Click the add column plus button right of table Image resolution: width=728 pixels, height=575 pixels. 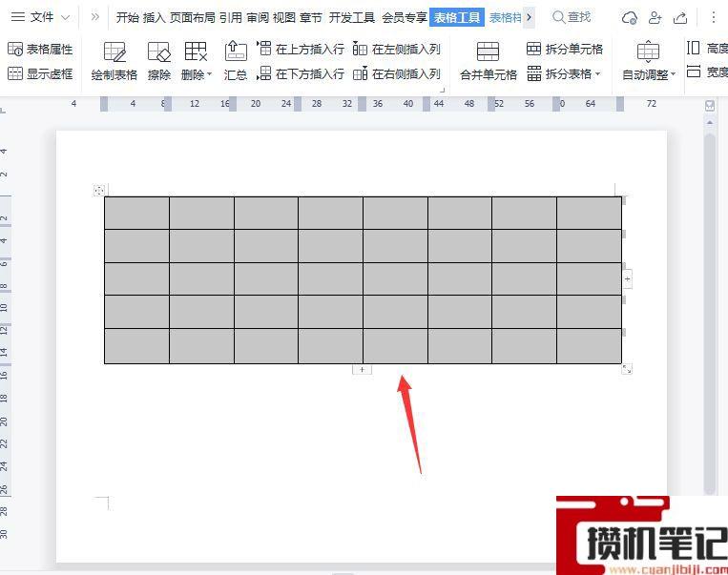(x=627, y=278)
